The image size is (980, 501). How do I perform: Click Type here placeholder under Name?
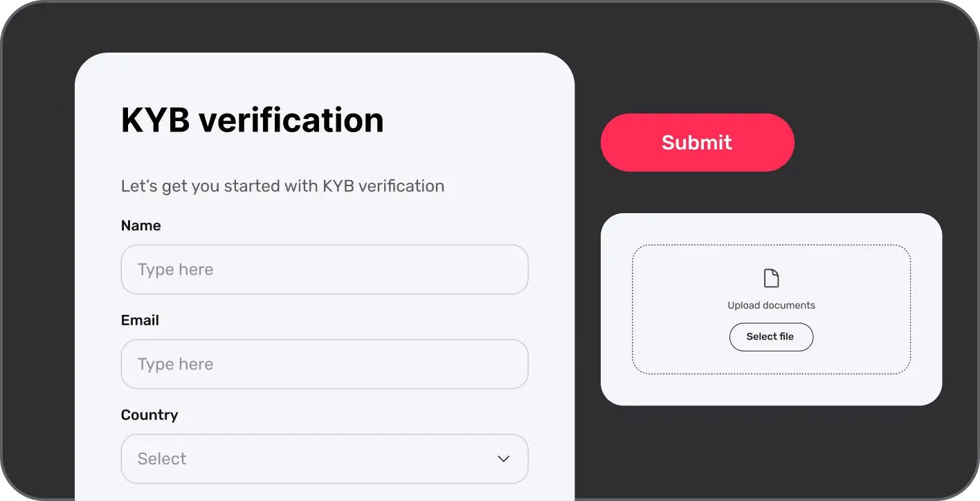coord(175,270)
